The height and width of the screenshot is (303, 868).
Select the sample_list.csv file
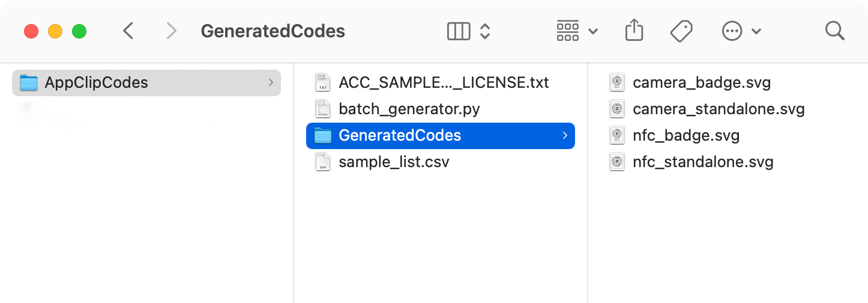(x=394, y=162)
